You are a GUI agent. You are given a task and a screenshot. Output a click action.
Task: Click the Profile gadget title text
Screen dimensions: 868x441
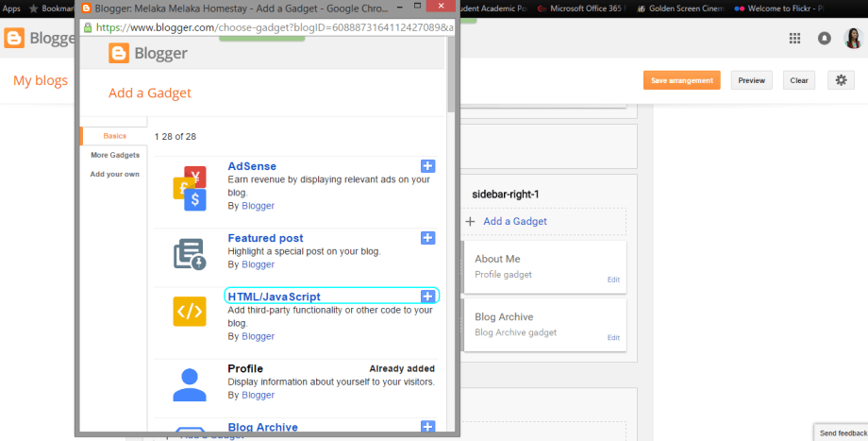(x=245, y=368)
